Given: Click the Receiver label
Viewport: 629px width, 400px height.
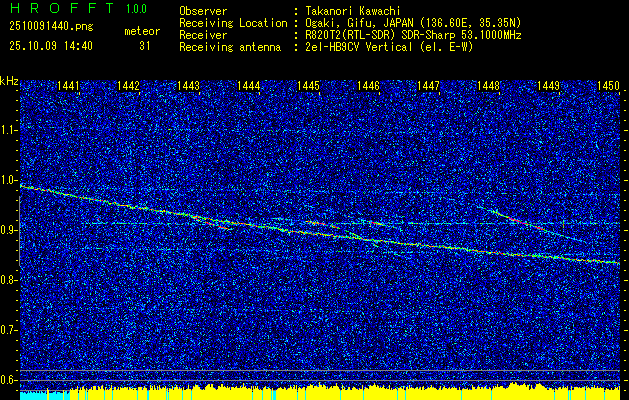Looking at the screenshot, I should click(203, 35).
